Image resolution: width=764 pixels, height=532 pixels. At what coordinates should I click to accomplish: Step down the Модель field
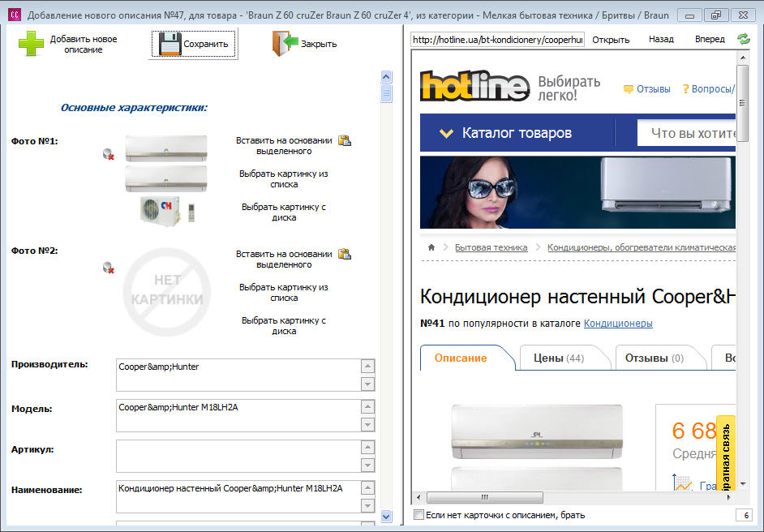pyautogui.click(x=368, y=424)
